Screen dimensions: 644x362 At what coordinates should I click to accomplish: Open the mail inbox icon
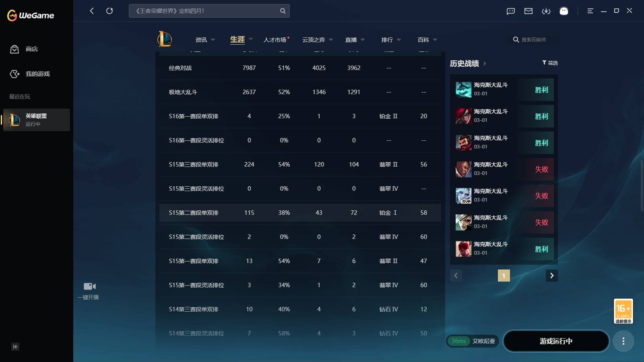pyautogui.click(x=528, y=11)
